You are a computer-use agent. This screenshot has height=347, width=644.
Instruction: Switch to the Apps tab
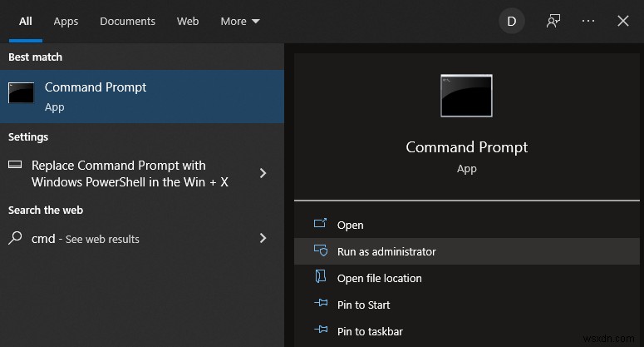tap(66, 22)
